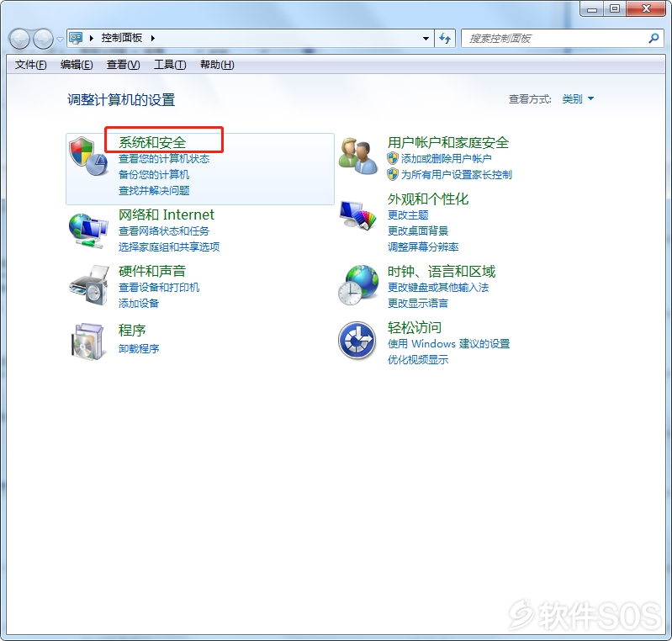
Task: Open the 帮助(H) menu
Action: [x=217, y=65]
